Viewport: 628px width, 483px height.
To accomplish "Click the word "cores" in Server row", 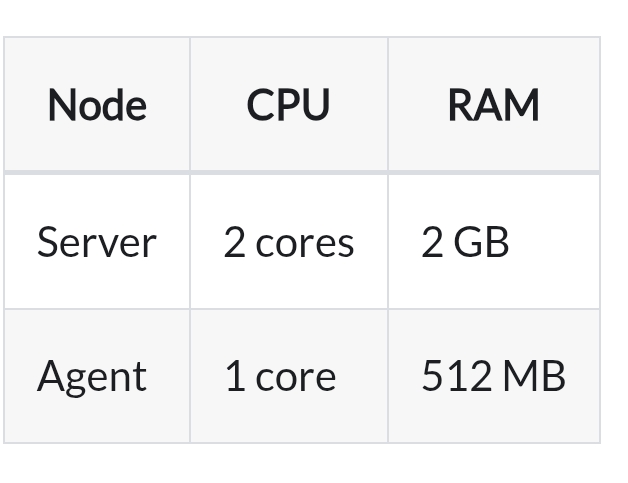I will pyautogui.click(x=305, y=243).
